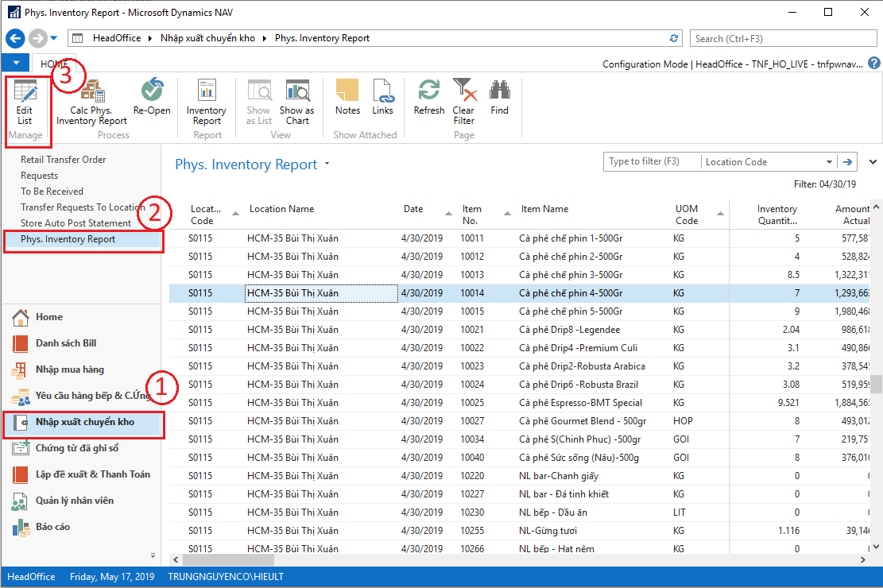Open the Inventory Report icon

coord(207,101)
